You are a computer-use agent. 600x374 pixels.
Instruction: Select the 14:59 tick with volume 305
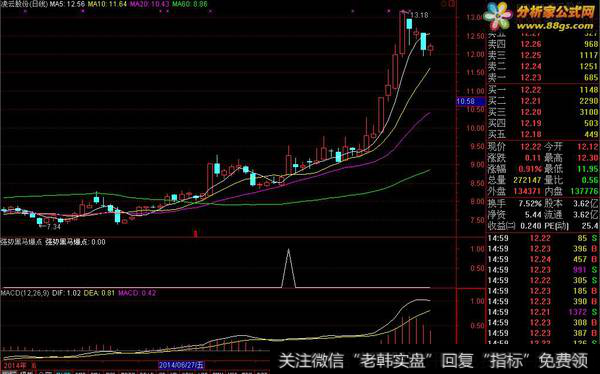click(x=543, y=280)
